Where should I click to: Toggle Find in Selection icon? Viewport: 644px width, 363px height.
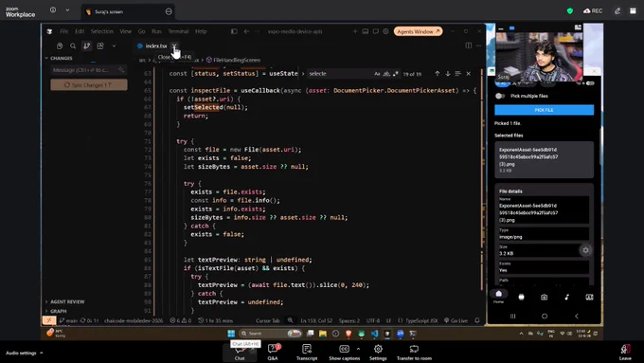pyautogui.click(x=458, y=74)
